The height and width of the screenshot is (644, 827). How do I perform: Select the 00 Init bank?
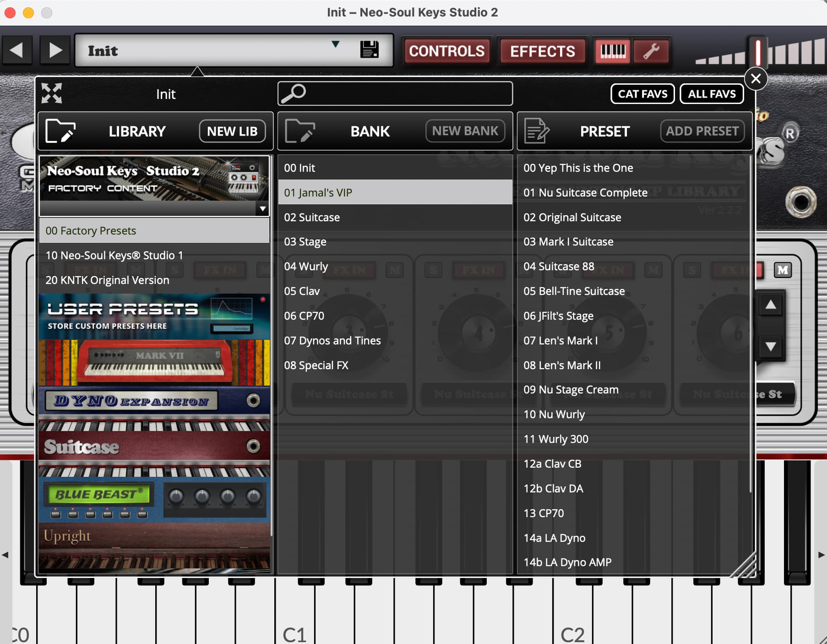(395, 168)
